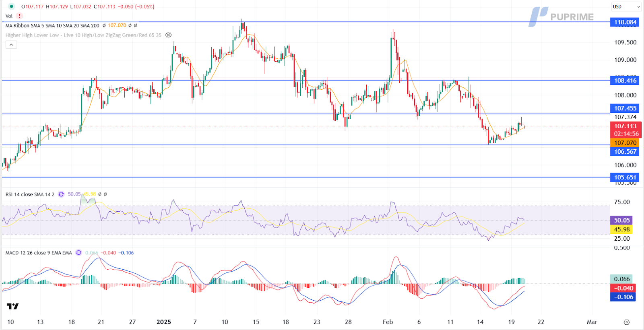The height and width of the screenshot is (330, 644).
Task: Click the 107.455 horizontal line price label
Action: click(625, 108)
